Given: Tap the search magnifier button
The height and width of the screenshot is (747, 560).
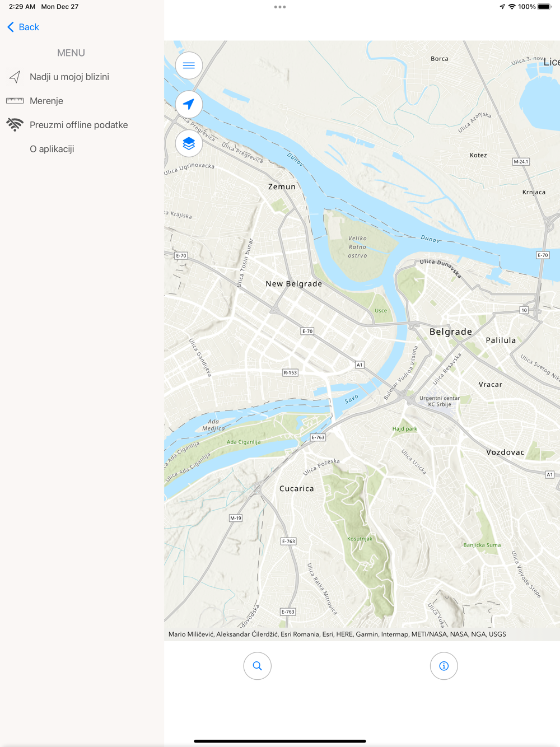Looking at the screenshot, I should [x=258, y=666].
